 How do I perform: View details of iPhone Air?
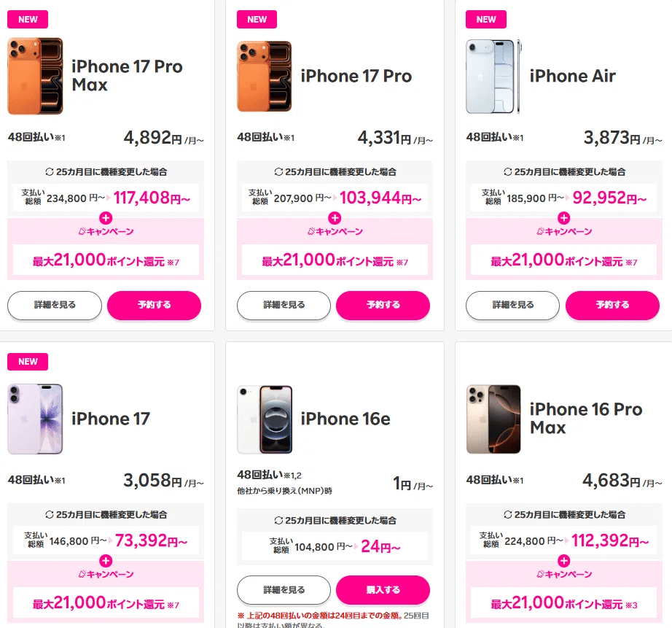click(512, 306)
